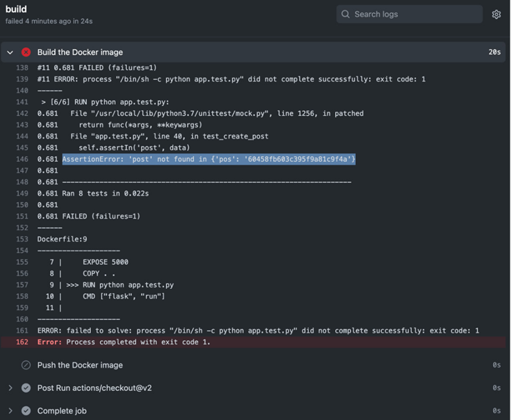This screenshot has height=420, width=511.
Task: Click the skipped icon beside Push the Docker image
Action: 26,365
